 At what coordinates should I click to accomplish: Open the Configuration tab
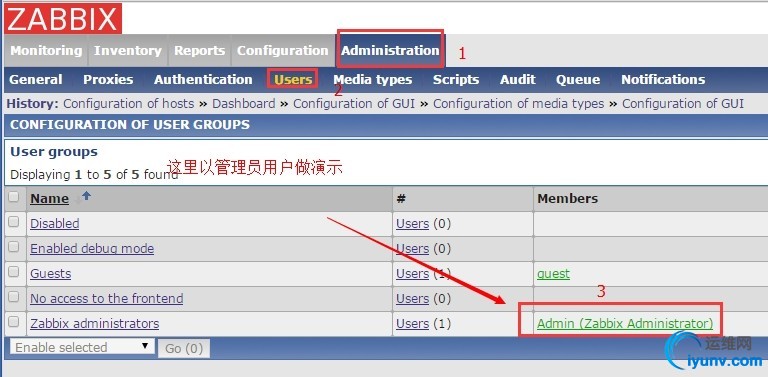(x=283, y=50)
